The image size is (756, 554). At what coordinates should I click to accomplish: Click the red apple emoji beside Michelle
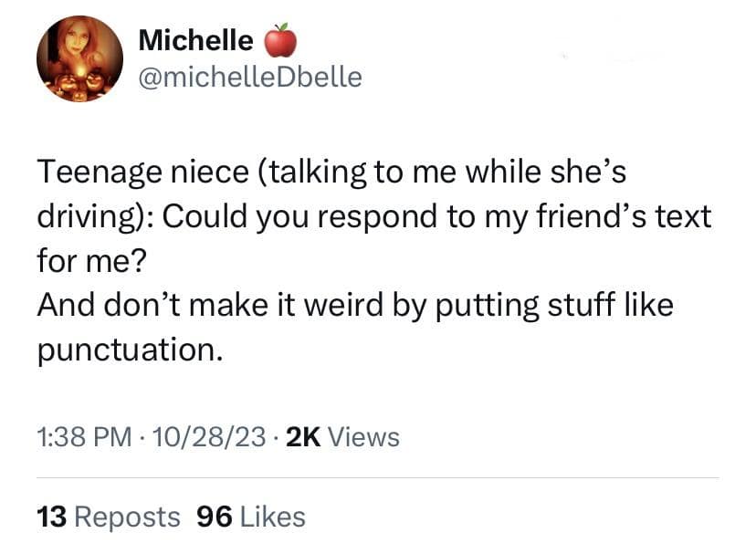280,41
